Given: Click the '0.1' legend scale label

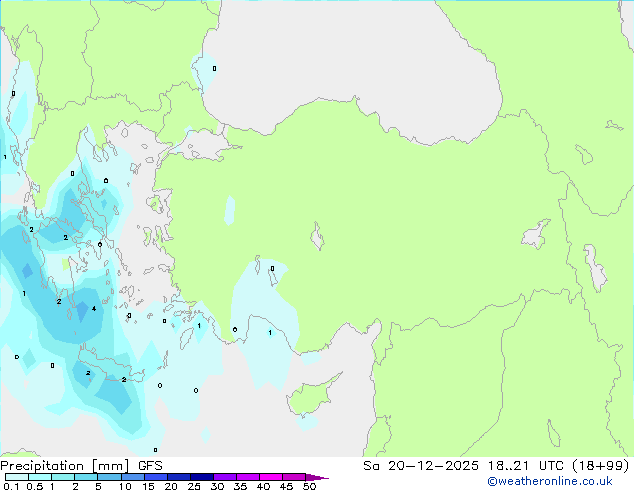Looking at the screenshot, I should tap(11, 486).
